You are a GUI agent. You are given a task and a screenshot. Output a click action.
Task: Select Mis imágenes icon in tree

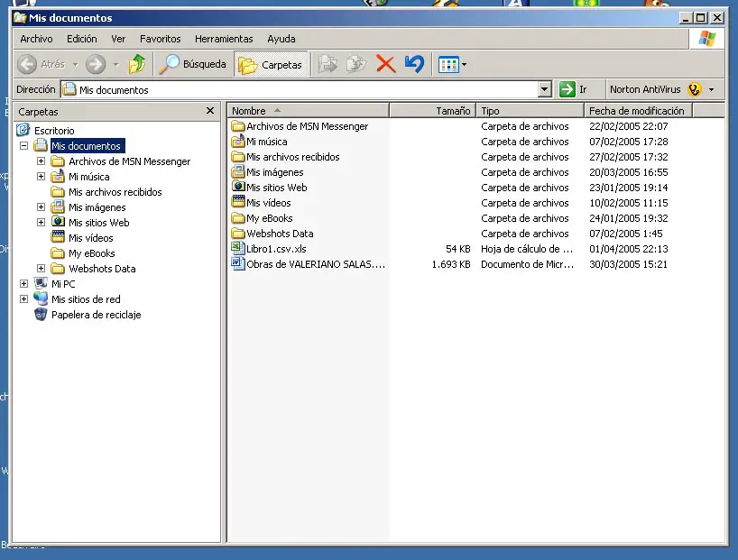58,207
